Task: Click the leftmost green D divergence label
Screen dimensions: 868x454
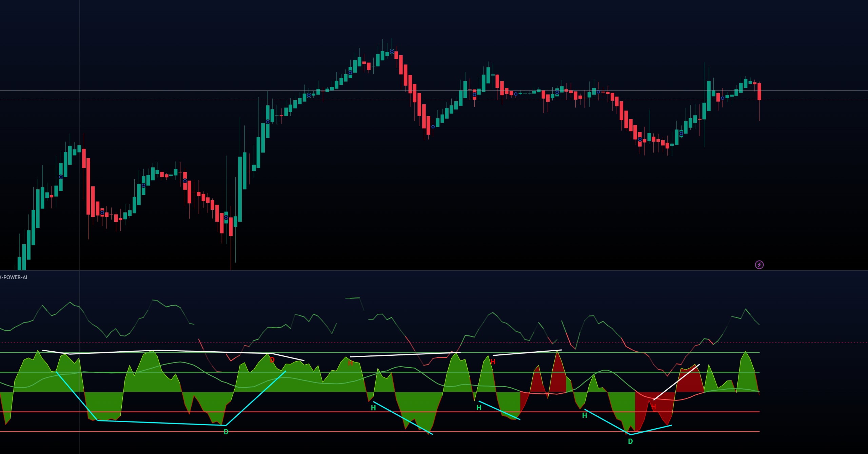Action: click(x=226, y=432)
